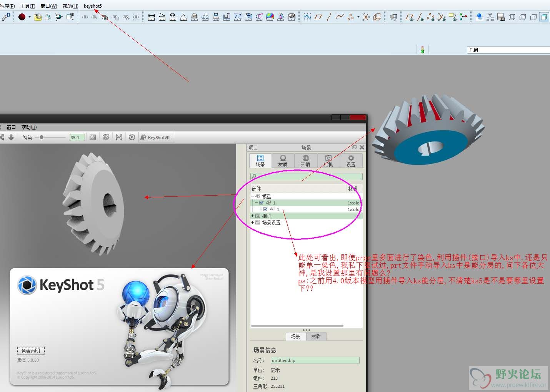Click the KeyShotVR button
550x392 pixels.
click(x=156, y=137)
